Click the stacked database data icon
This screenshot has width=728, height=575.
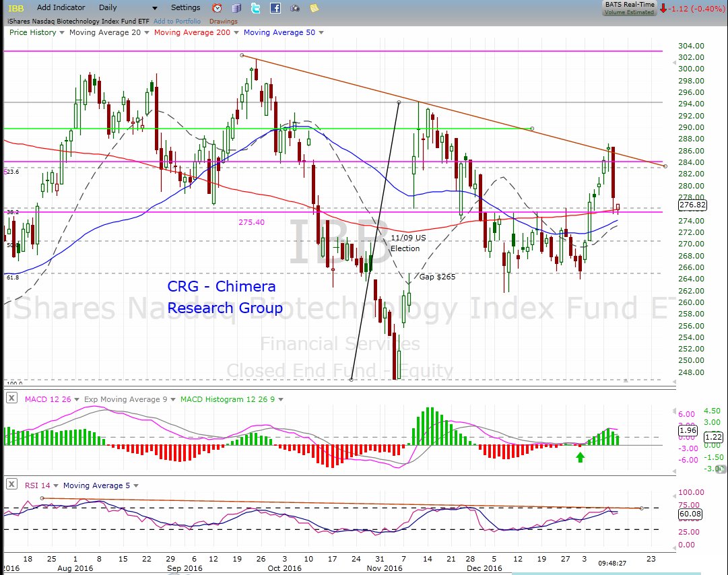pos(236,8)
